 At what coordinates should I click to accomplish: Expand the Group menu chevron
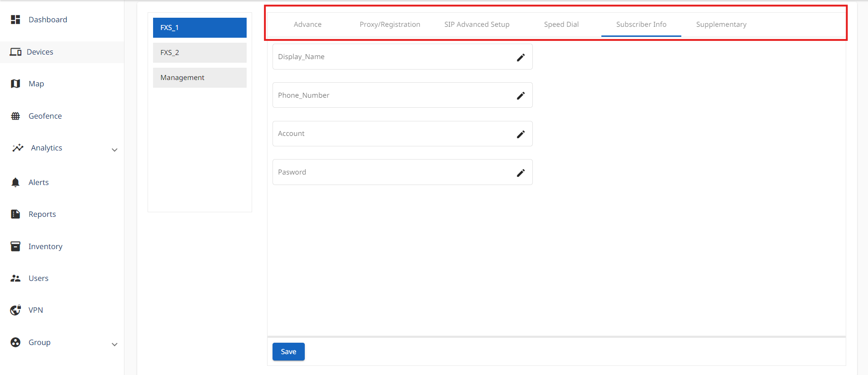[x=114, y=344]
